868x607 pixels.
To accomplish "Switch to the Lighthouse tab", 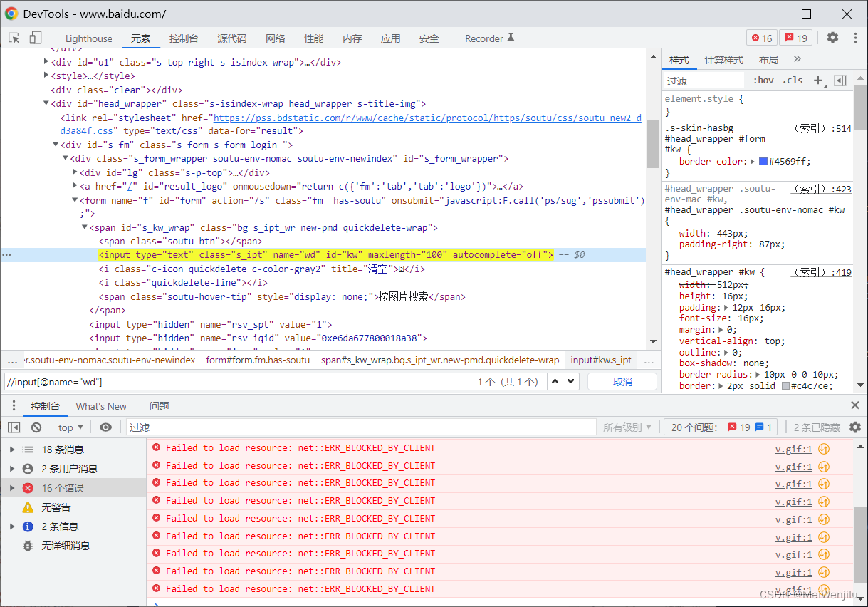I will 89,38.
